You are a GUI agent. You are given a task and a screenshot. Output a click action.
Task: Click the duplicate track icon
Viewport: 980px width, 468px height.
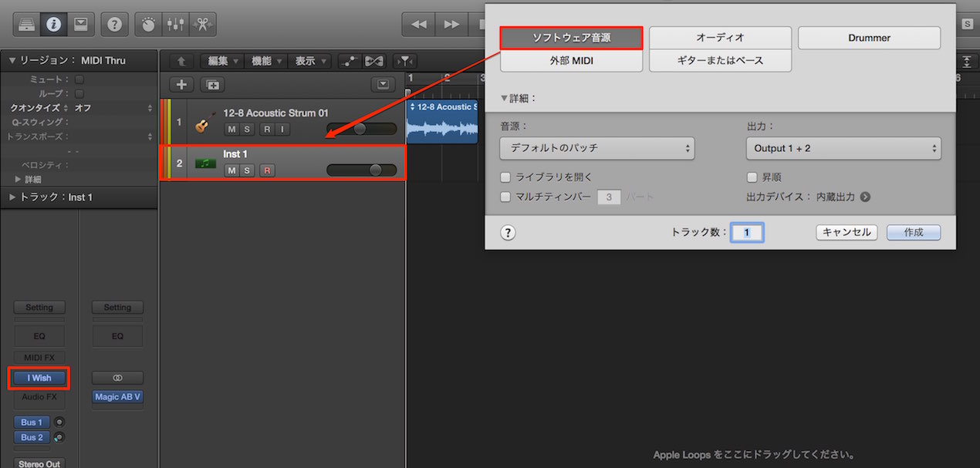coord(212,85)
